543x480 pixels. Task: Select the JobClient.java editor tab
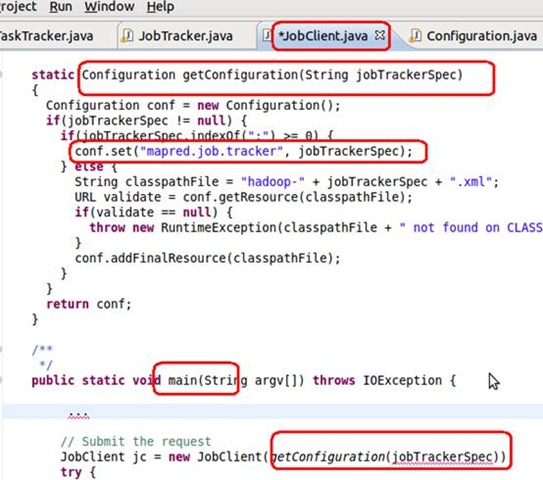tap(323, 36)
